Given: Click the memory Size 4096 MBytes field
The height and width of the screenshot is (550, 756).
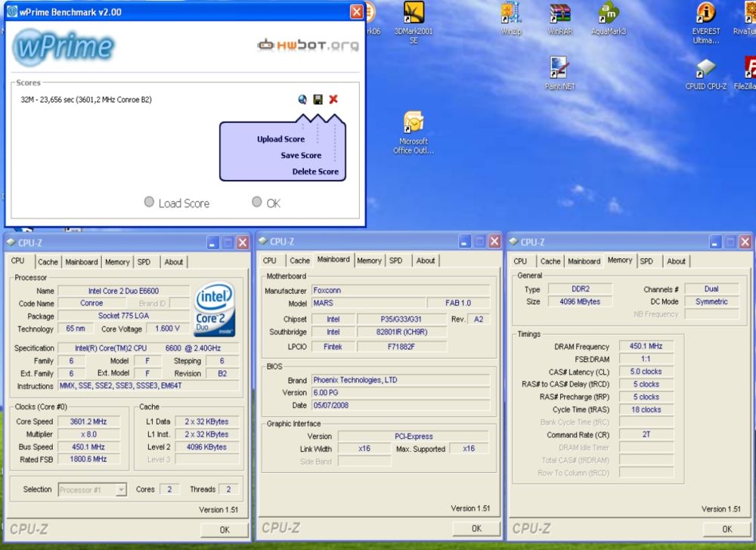Looking at the screenshot, I should (580, 301).
